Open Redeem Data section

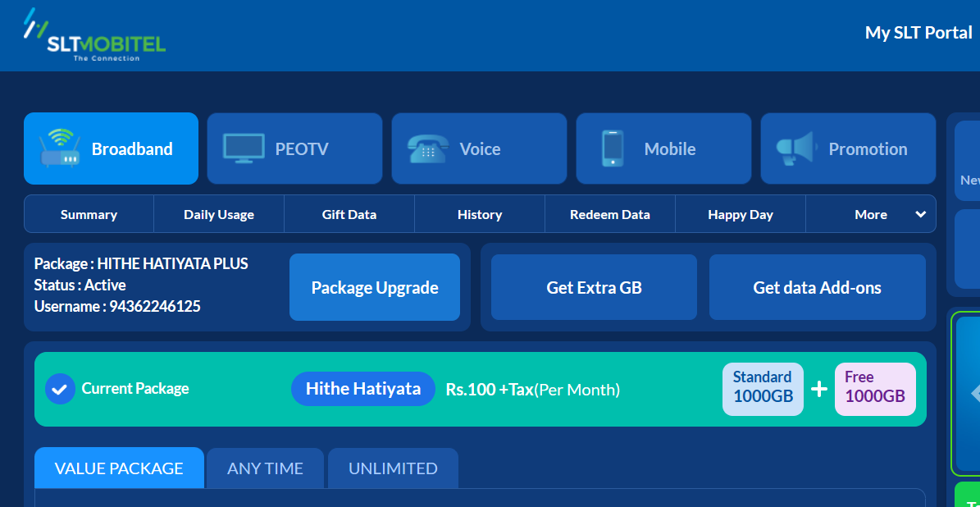point(610,214)
